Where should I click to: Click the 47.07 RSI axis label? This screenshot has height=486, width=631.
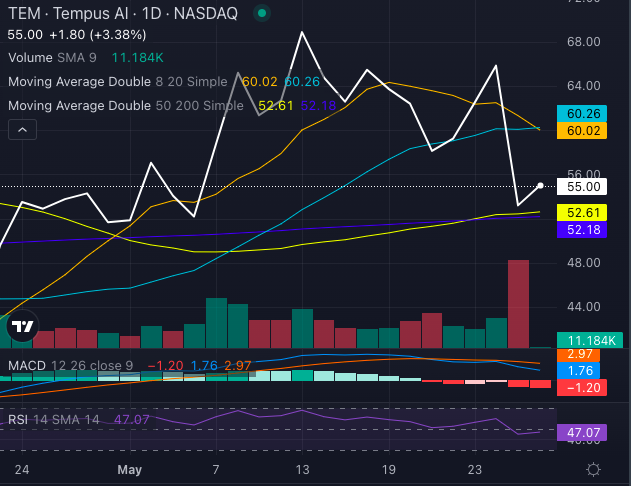coord(582,432)
